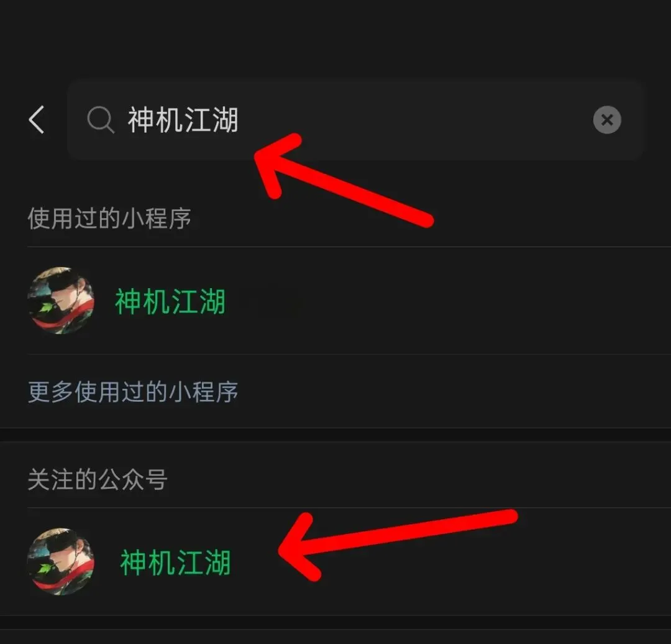
Task: Click the magnifying glass search icon
Action: coord(101,120)
